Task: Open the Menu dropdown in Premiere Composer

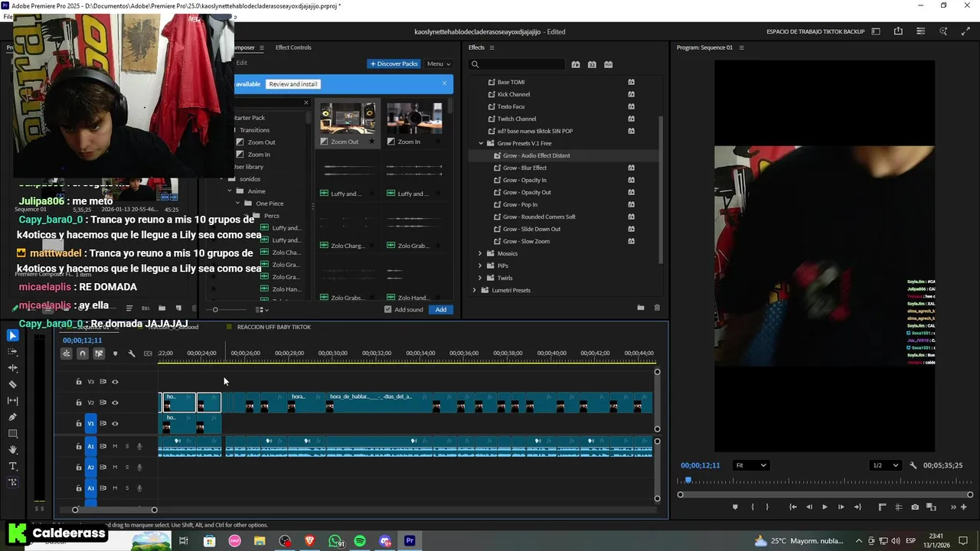Action: (x=438, y=64)
